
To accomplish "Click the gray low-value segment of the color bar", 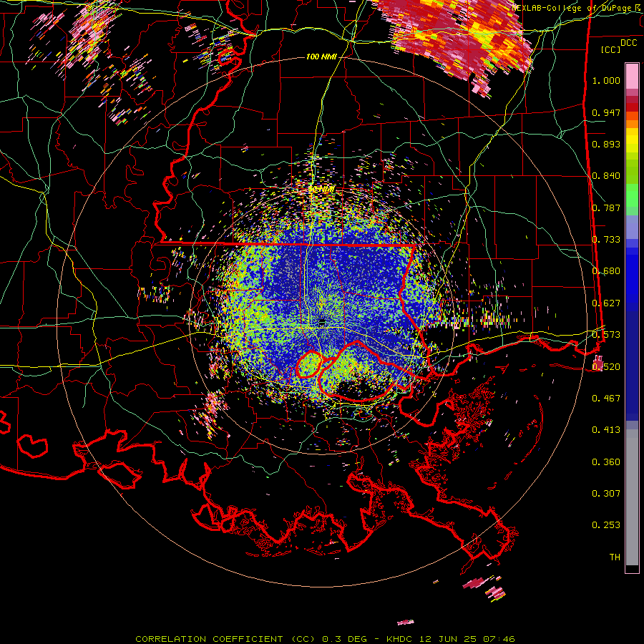I will [x=632, y=497].
